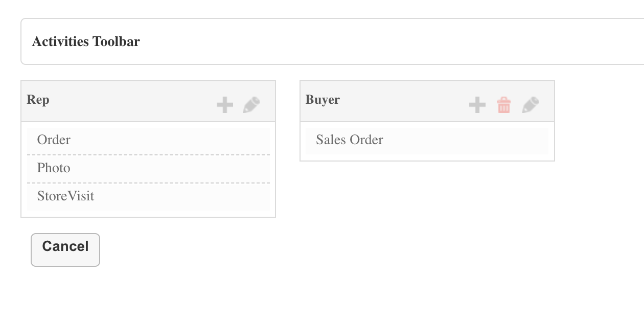Click the plus icon left of trash
644x321 pixels.
click(477, 105)
